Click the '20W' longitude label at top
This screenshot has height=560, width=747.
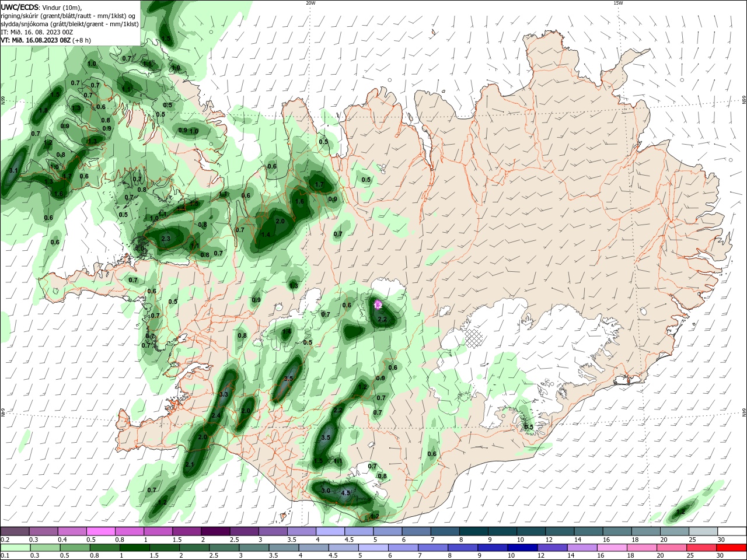(x=310, y=3)
